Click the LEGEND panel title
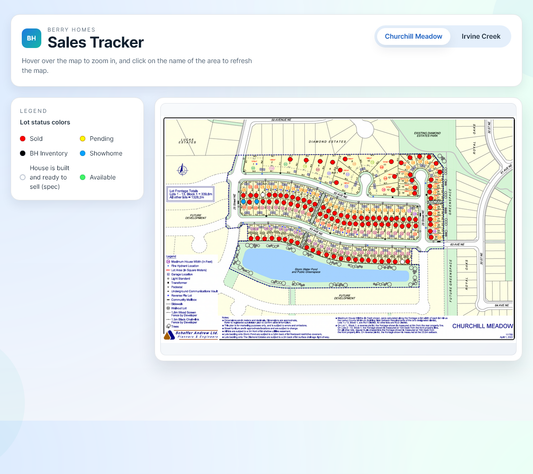The height and width of the screenshot is (474, 533). [33, 111]
